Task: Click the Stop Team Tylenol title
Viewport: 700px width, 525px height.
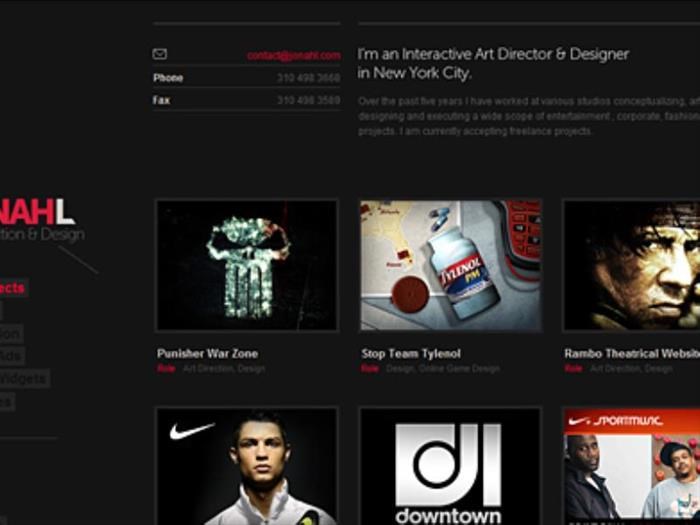Action: click(x=411, y=354)
